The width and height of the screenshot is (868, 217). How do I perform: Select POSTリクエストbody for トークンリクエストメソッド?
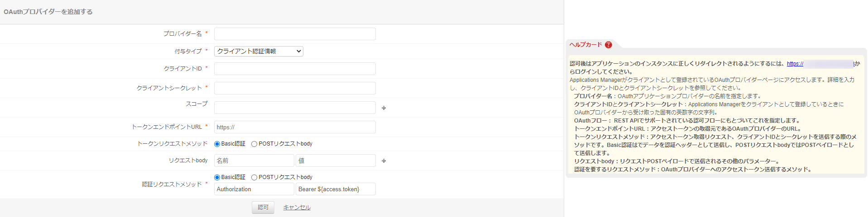pos(254,144)
